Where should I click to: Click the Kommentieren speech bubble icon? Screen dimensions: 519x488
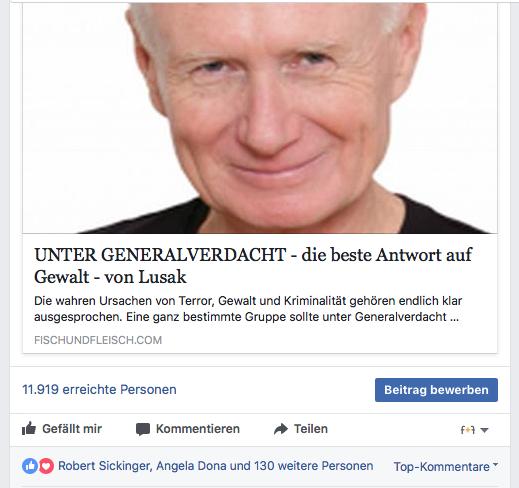click(x=143, y=429)
